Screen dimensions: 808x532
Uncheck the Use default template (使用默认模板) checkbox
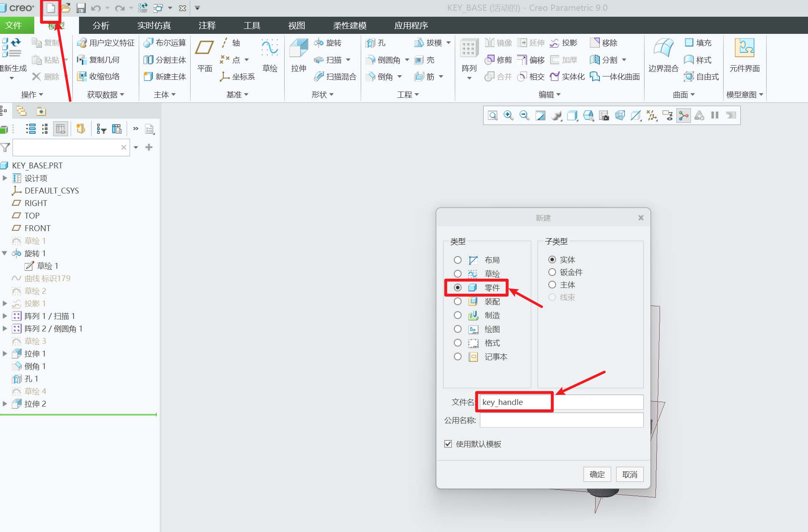448,444
